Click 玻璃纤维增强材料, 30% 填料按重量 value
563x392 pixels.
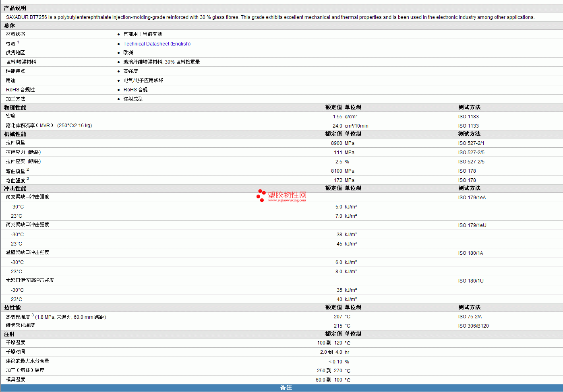[161, 62]
